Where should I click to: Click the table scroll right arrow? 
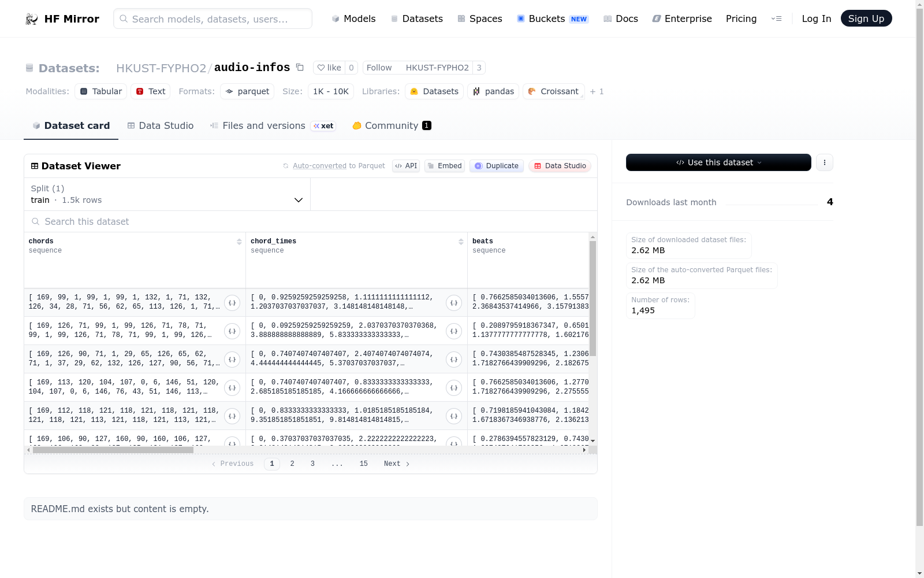click(x=584, y=450)
